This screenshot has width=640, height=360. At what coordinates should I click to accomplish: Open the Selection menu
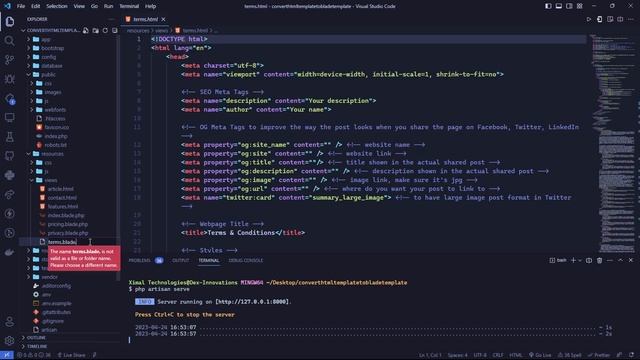tap(57, 6)
